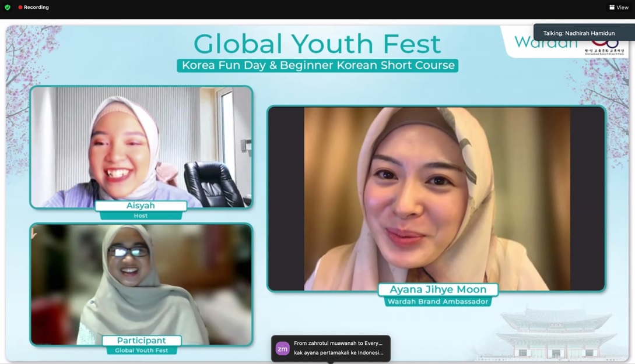Viewport: 635px width, 364px height.
Task: Click the 'Recording' status label
Action: click(36, 8)
